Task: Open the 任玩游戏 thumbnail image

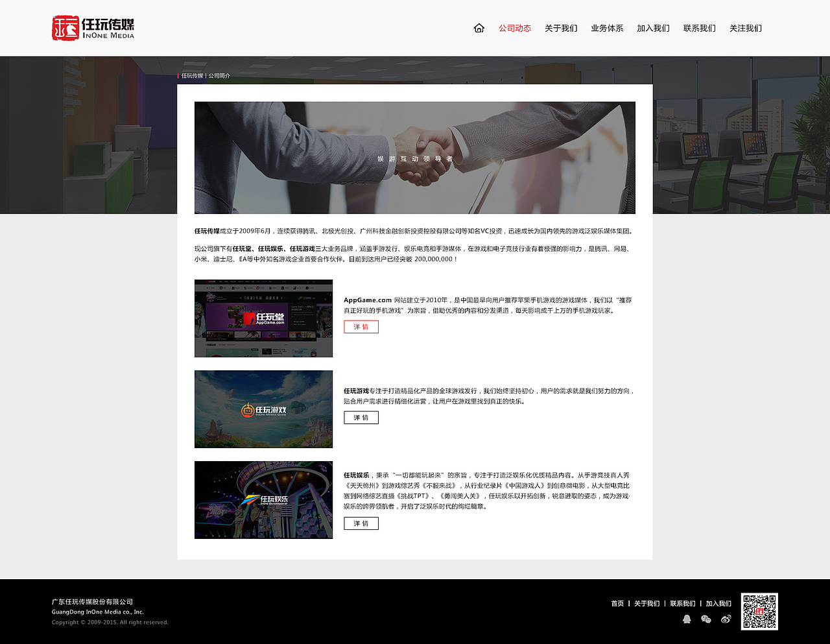Action: coord(263,409)
